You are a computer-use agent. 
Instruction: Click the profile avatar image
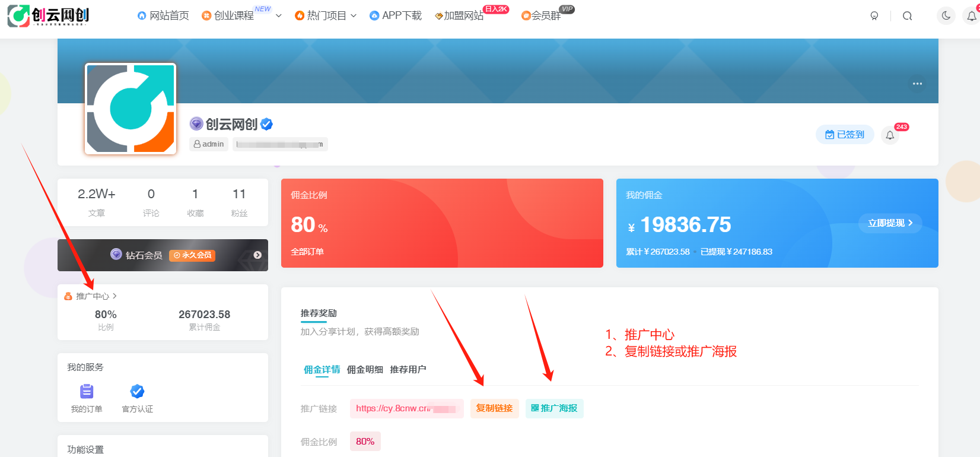(x=131, y=109)
